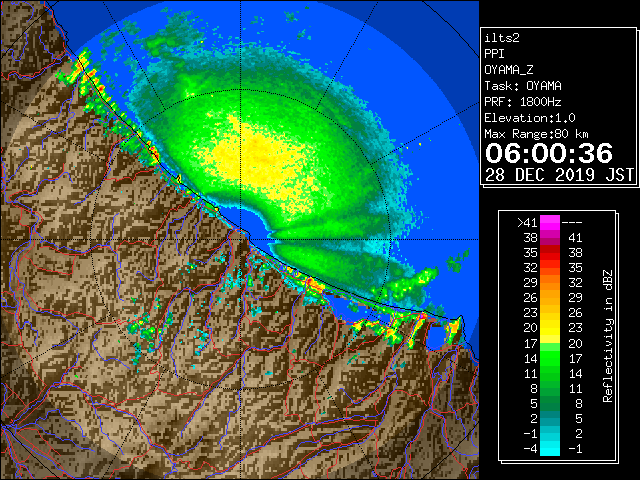Click the ">41" legend value

pos(527,223)
